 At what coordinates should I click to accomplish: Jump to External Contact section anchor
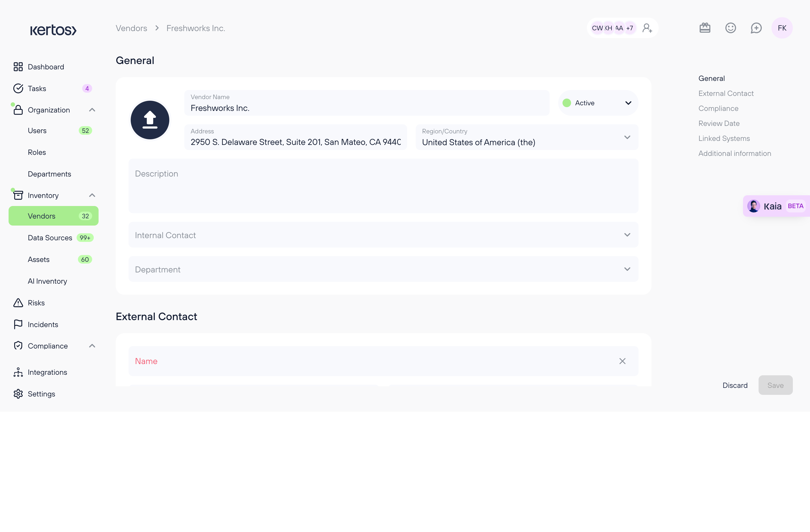click(x=726, y=93)
